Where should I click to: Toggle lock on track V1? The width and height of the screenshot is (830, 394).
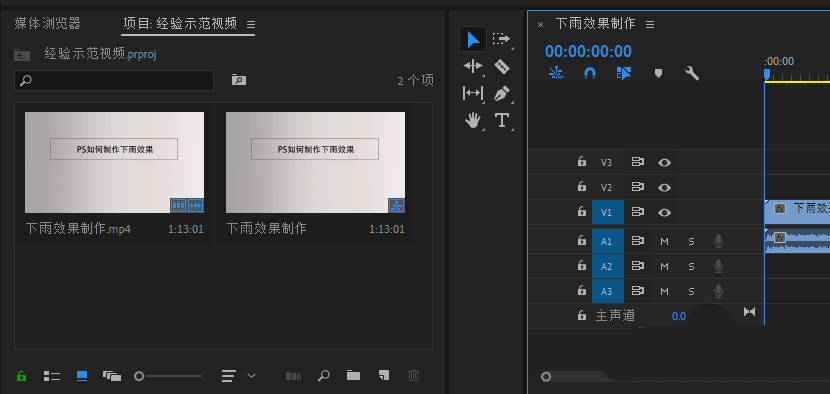click(x=582, y=212)
